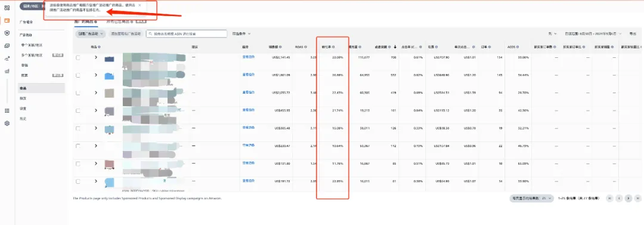The height and width of the screenshot is (225, 644).
Task: Click the sort arrow on 点击次数 column
Action: (x=395, y=47)
